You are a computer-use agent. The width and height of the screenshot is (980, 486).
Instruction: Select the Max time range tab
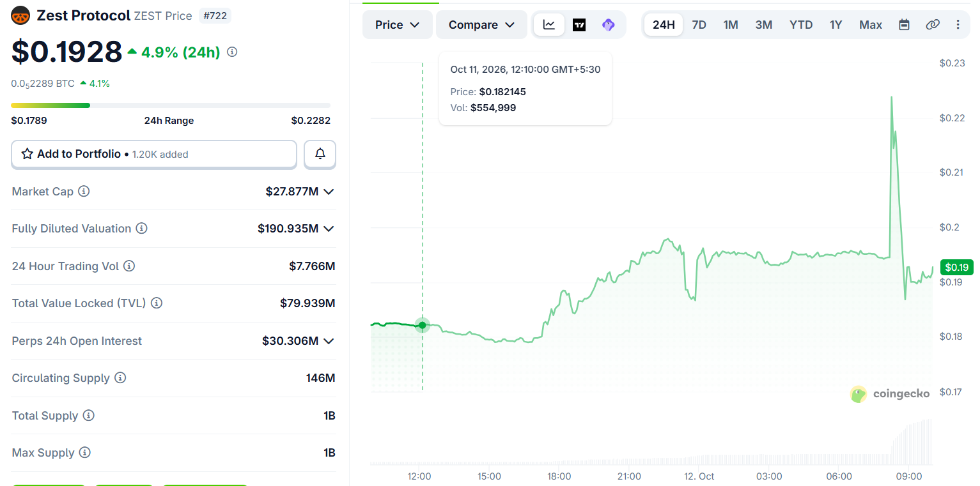[871, 25]
